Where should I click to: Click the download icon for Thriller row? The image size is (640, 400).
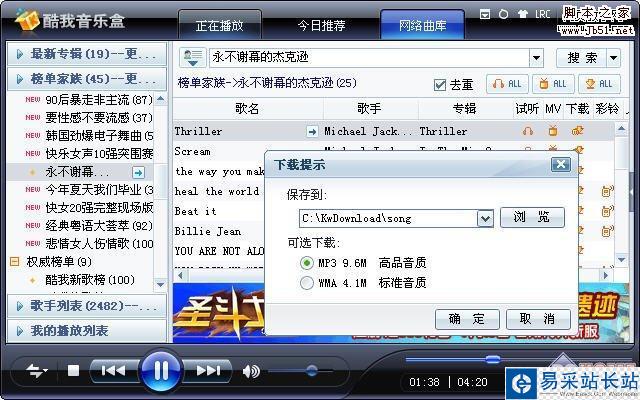[x=578, y=131]
